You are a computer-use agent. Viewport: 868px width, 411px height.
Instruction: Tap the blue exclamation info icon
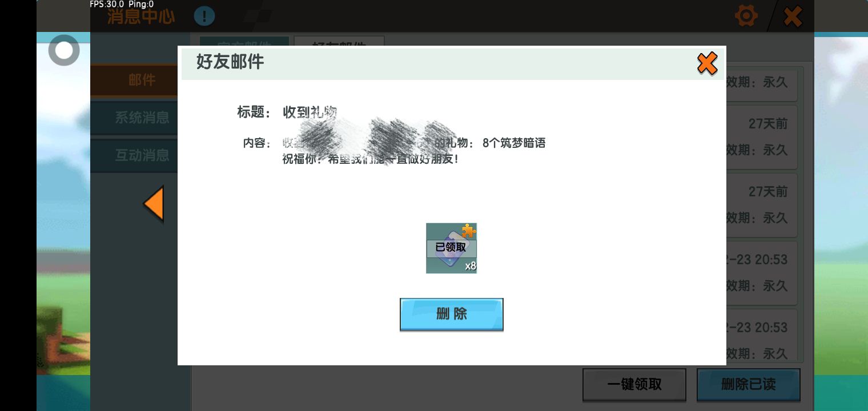point(204,16)
